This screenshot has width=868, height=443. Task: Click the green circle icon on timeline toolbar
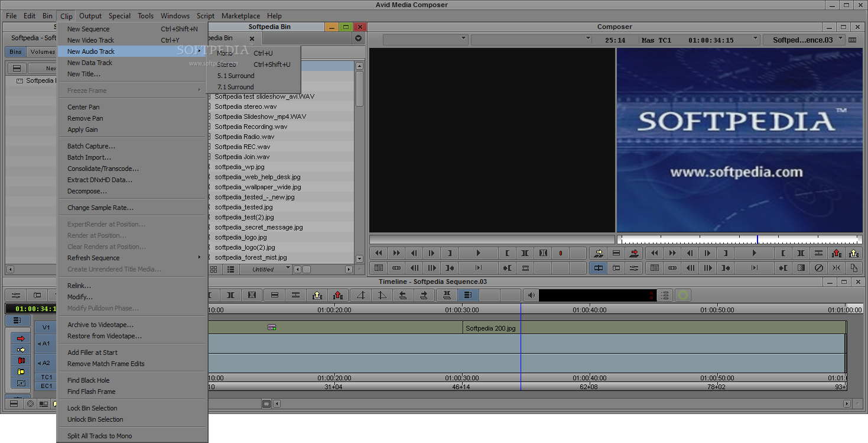coord(683,295)
